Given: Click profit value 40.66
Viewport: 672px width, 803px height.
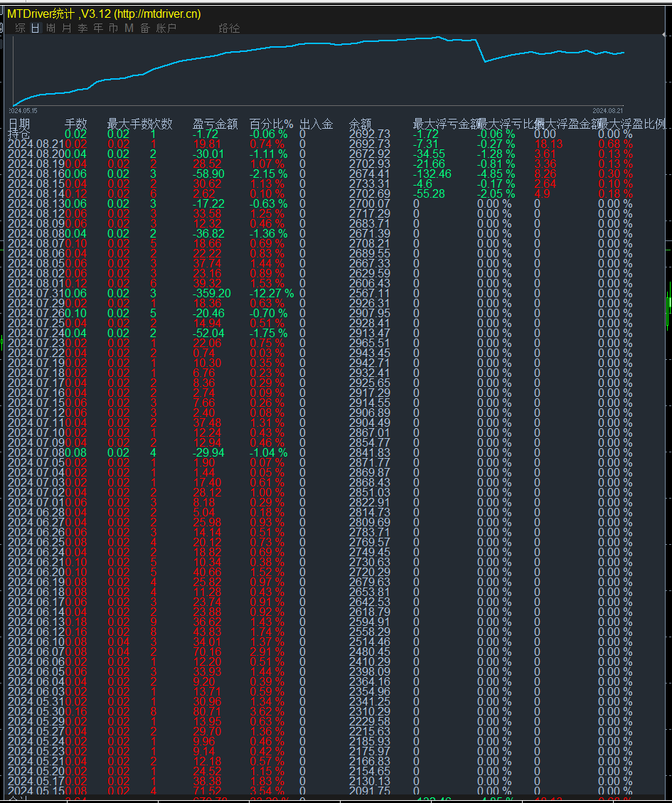Looking at the screenshot, I should tap(207, 572).
